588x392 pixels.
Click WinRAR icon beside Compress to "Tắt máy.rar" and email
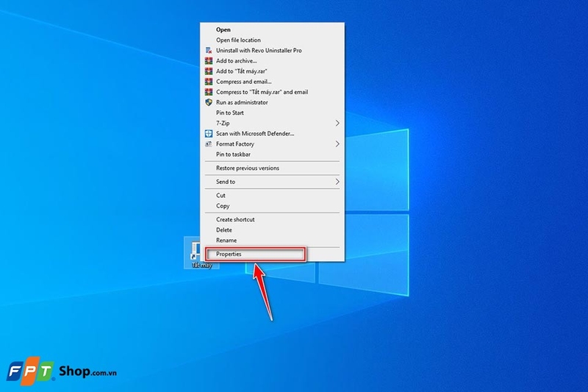(x=209, y=92)
